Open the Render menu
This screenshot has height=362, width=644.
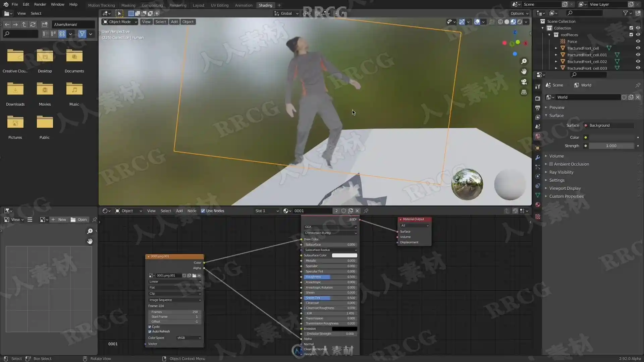click(x=40, y=4)
